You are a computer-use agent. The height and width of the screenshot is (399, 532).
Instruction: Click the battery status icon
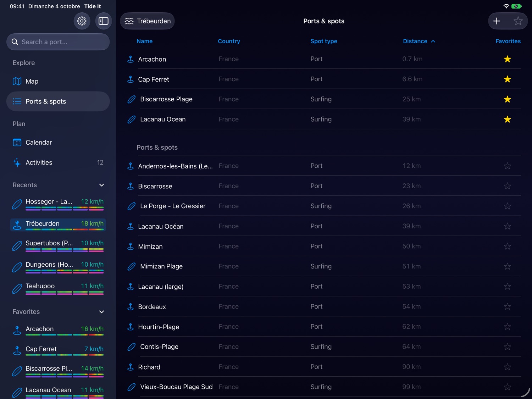point(516,6)
